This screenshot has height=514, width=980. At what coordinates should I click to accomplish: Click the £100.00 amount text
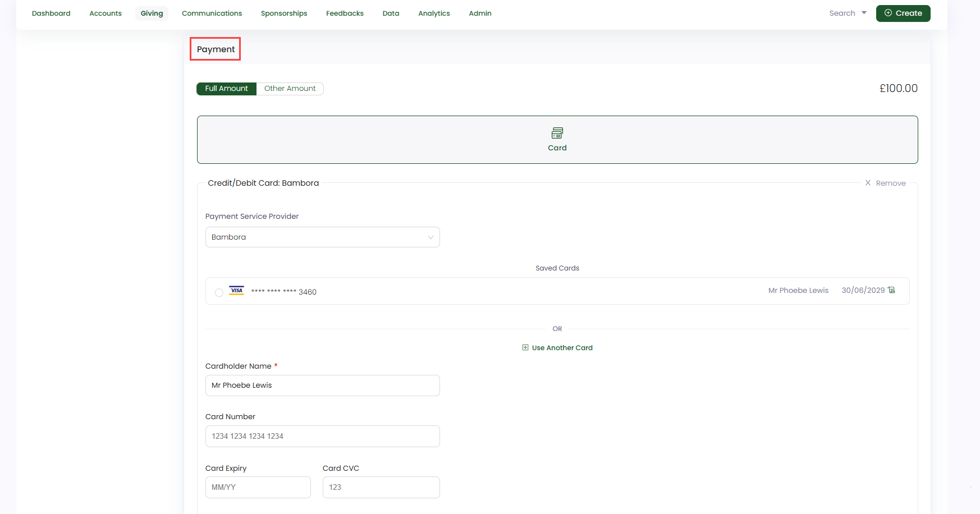point(898,89)
